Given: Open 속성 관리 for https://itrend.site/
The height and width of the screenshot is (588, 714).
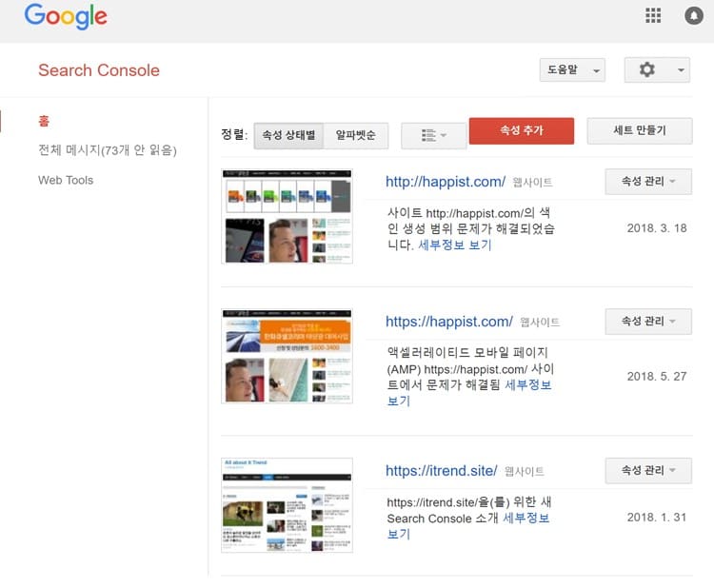Looking at the screenshot, I should coord(648,471).
